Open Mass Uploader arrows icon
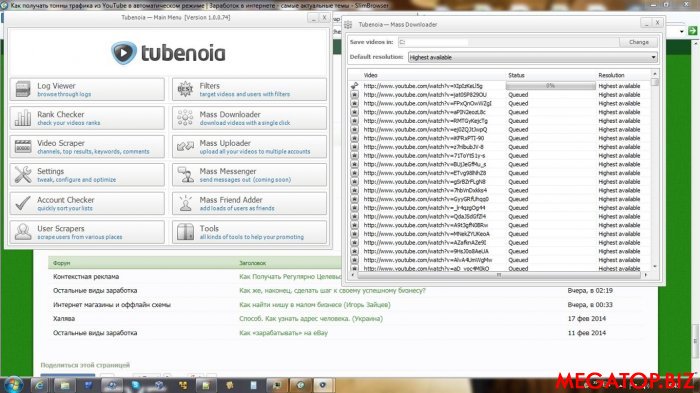The height and width of the screenshot is (393, 700). (185, 146)
